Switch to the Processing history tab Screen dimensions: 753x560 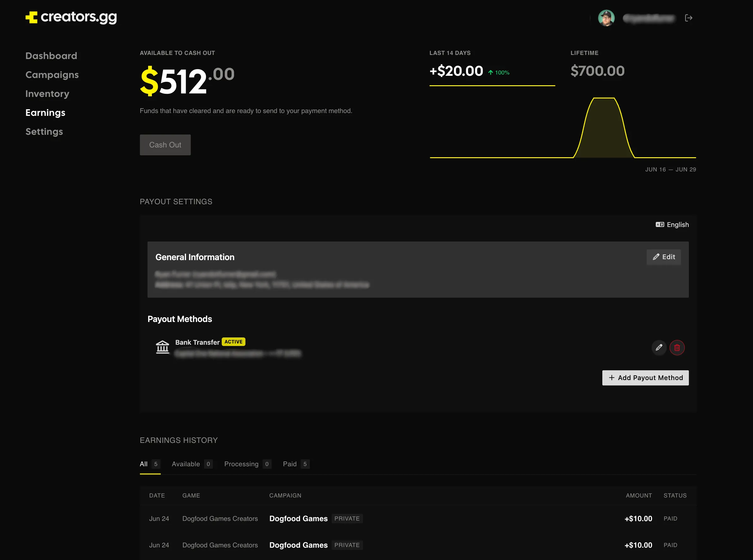click(248, 464)
